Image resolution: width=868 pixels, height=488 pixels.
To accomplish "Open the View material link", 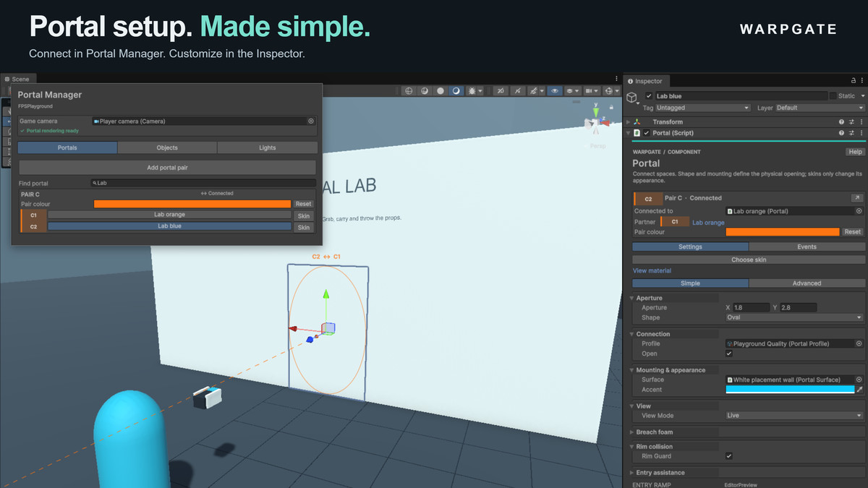I will (x=652, y=271).
